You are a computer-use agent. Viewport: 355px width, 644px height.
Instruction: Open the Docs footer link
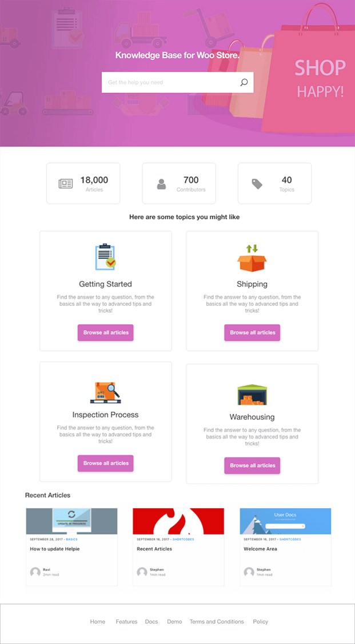151,622
